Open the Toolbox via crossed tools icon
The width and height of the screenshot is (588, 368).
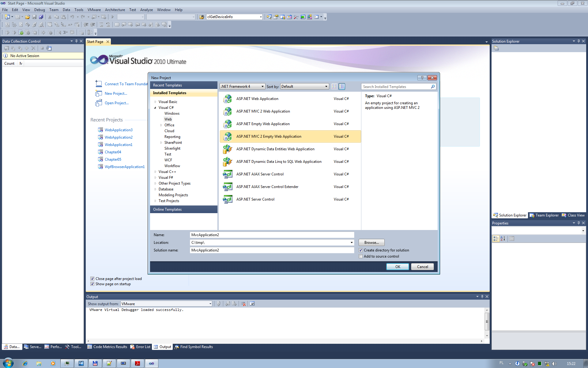pos(296,17)
